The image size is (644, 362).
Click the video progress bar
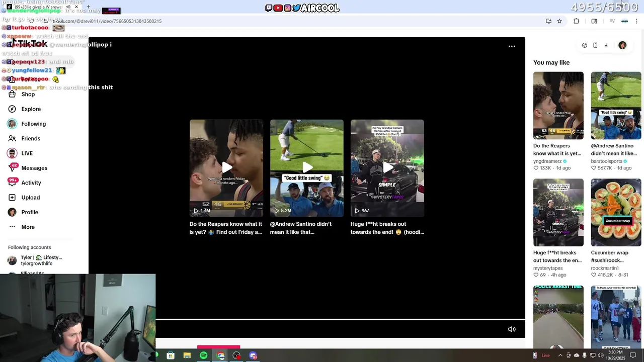click(340, 319)
